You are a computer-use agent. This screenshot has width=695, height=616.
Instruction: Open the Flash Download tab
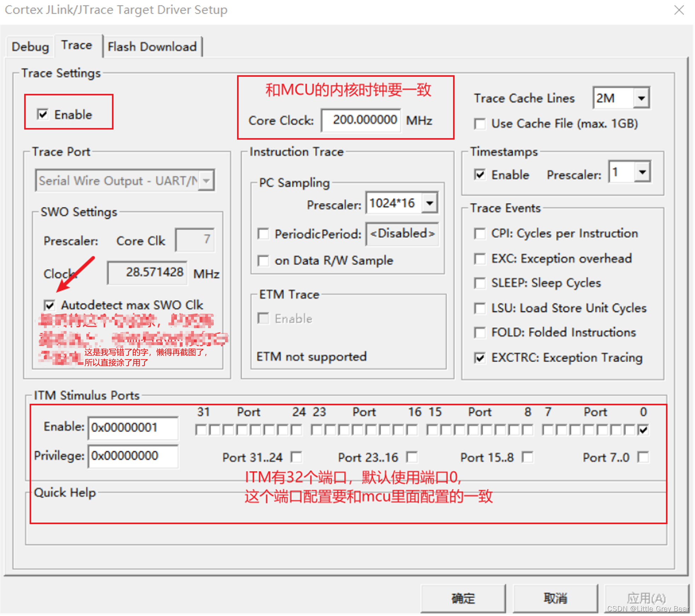(x=152, y=47)
